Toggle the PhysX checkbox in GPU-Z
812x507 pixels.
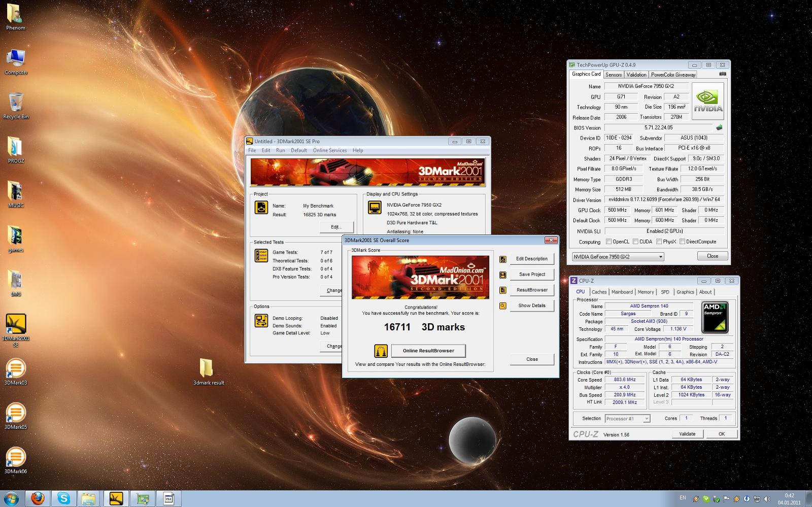[659, 242]
